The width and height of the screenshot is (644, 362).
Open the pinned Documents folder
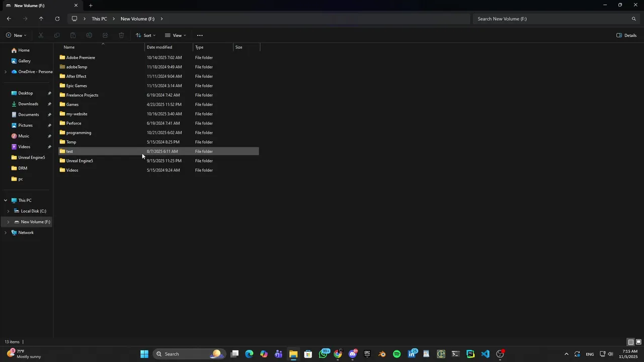(28, 115)
